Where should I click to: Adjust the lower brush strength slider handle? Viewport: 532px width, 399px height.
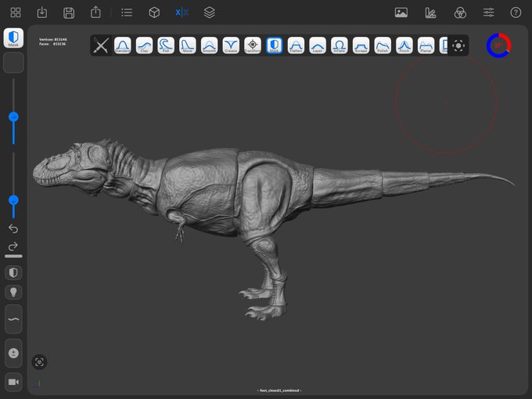(x=13, y=200)
